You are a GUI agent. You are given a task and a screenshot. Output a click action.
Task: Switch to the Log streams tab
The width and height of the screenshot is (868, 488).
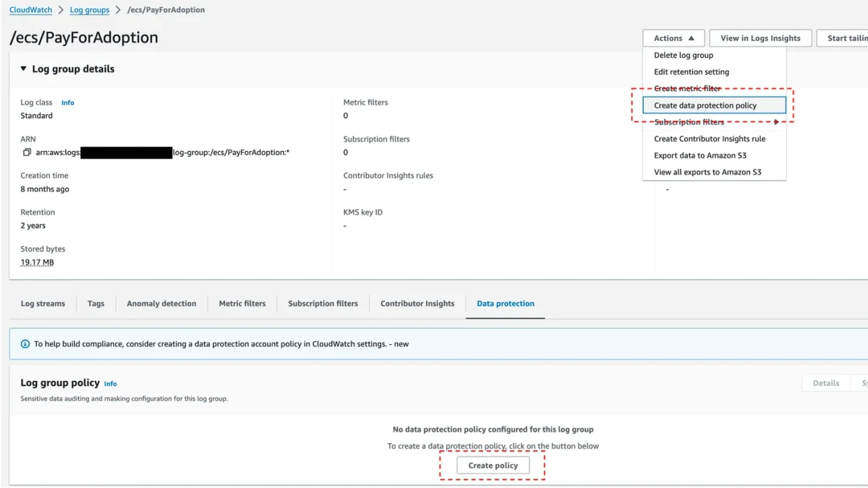tap(43, 304)
